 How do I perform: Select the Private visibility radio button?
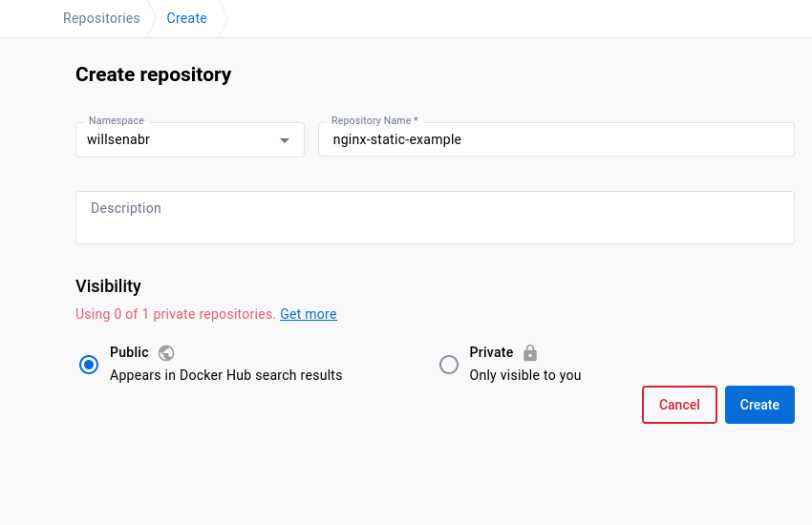point(449,364)
